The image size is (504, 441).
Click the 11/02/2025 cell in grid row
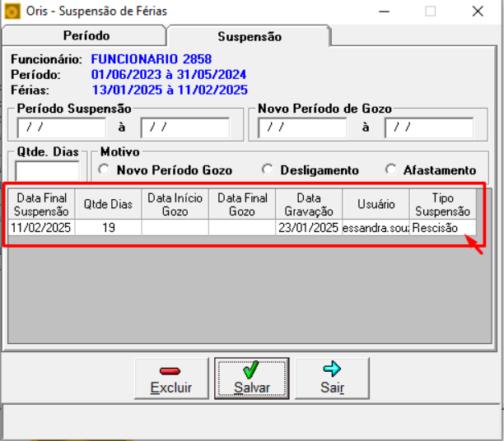41,228
